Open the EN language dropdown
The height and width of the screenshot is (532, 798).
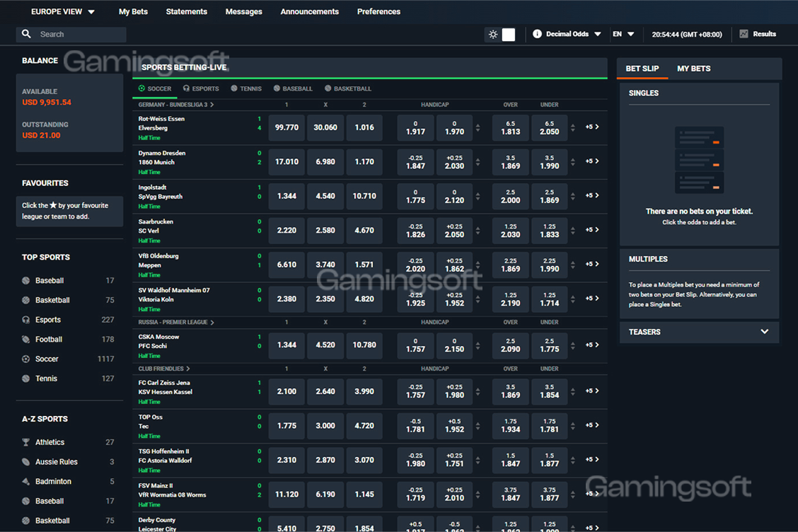623,34
